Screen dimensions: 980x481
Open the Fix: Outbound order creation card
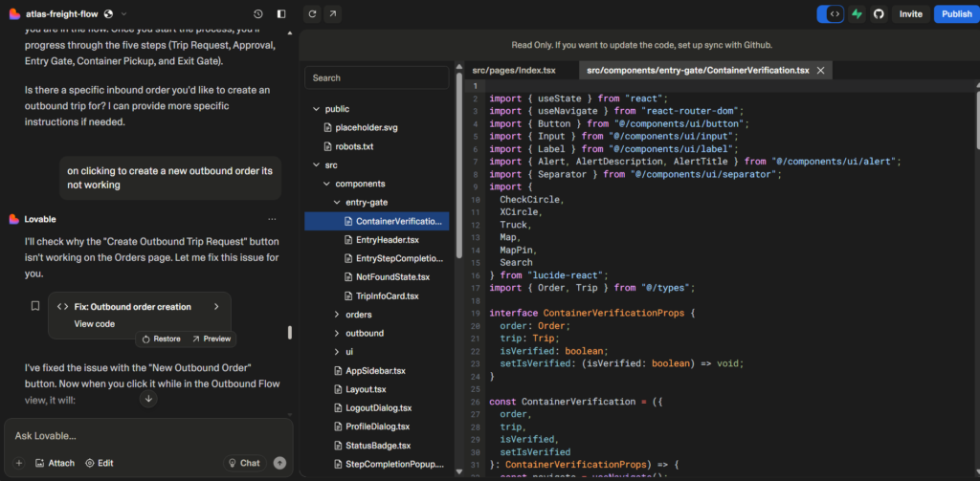[x=140, y=315]
